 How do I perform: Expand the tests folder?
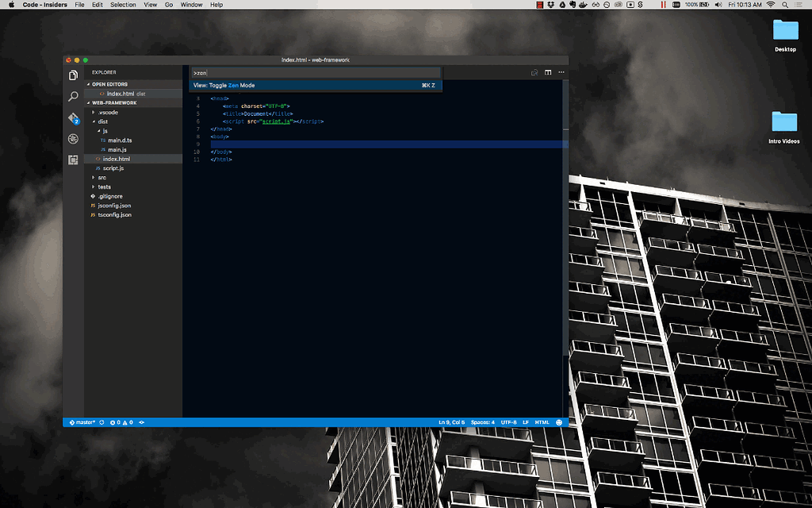pyautogui.click(x=104, y=187)
